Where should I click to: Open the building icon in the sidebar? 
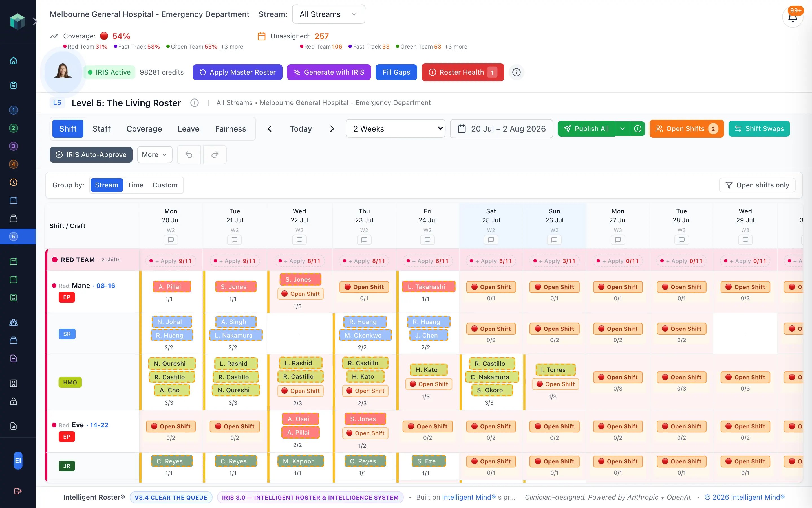[14, 383]
